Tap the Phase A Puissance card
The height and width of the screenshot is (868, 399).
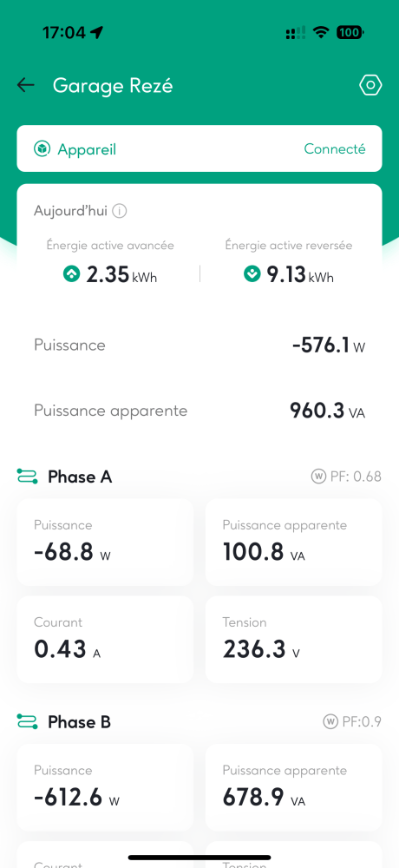(x=105, y=542)
